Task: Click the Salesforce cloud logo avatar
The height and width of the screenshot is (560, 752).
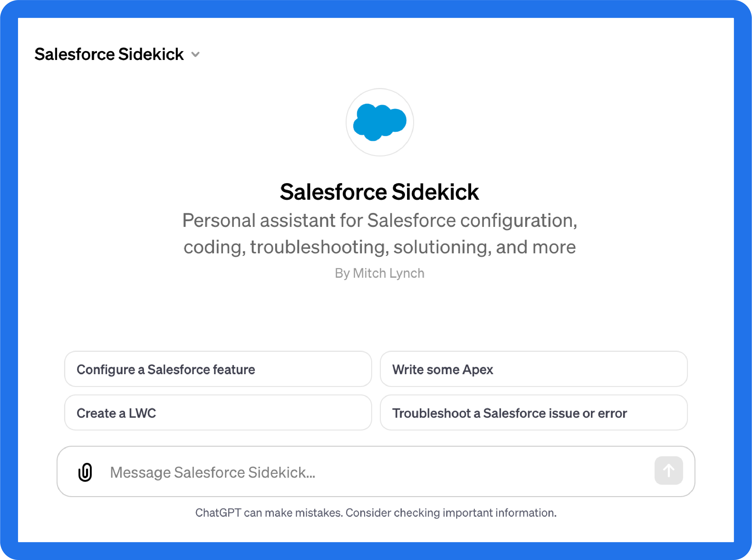Action: [x=380, y=123]
